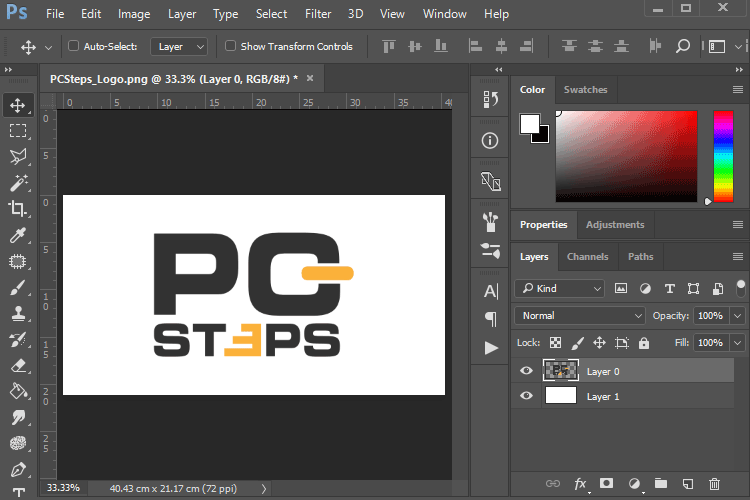
Task: Click the 33.33% zoom field
Action: pos(64,488)
